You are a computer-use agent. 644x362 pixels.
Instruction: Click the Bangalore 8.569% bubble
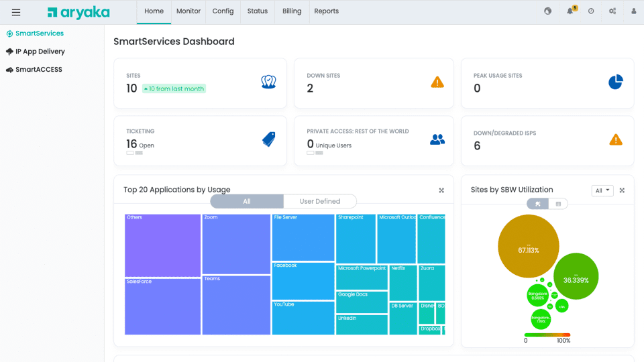point(537,296)
